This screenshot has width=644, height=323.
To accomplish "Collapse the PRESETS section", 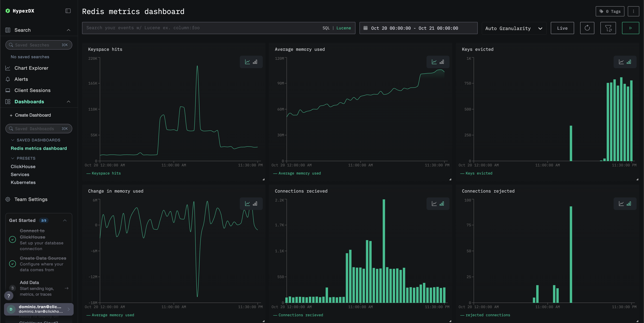I will coord(12,158).
